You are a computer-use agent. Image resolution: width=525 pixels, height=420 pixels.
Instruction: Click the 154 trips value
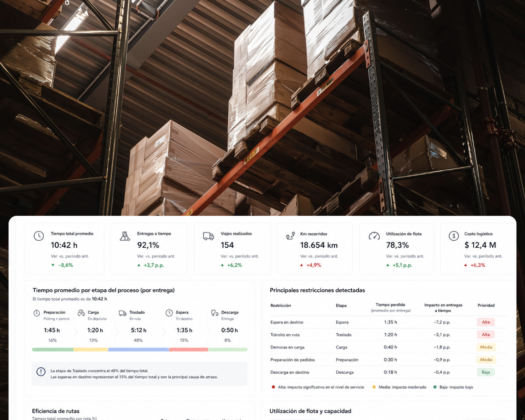(x=227, y=245)
